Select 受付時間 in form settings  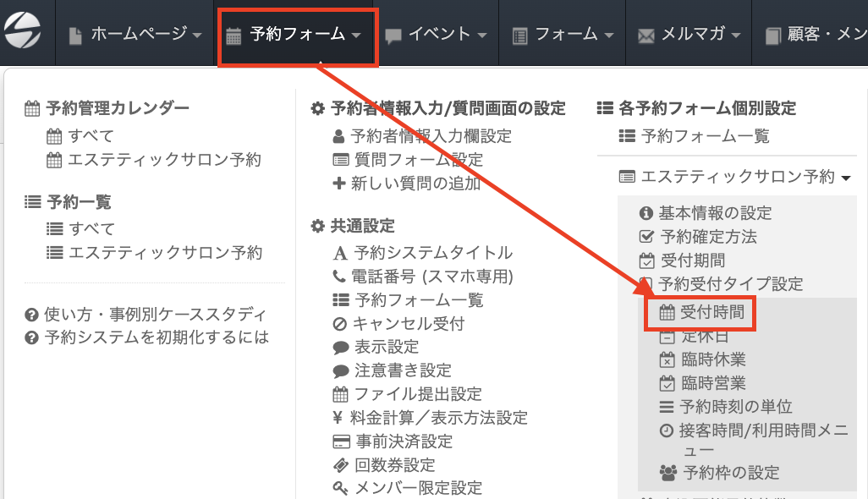click(x=701, y=313)
